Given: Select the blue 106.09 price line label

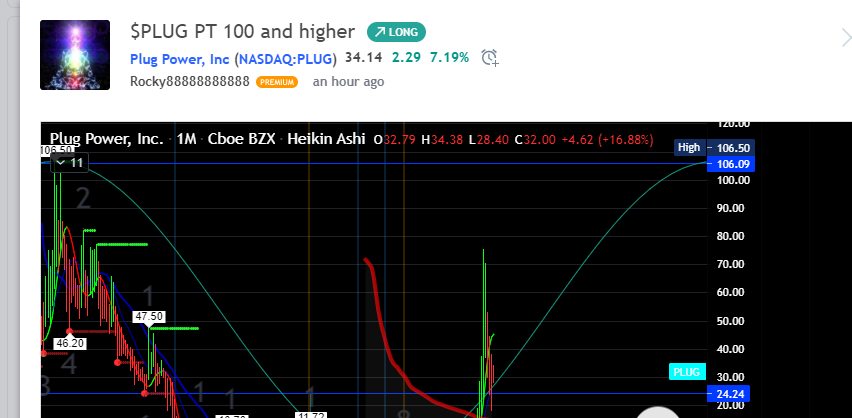Looking at the screenshot, I should 731,163.
